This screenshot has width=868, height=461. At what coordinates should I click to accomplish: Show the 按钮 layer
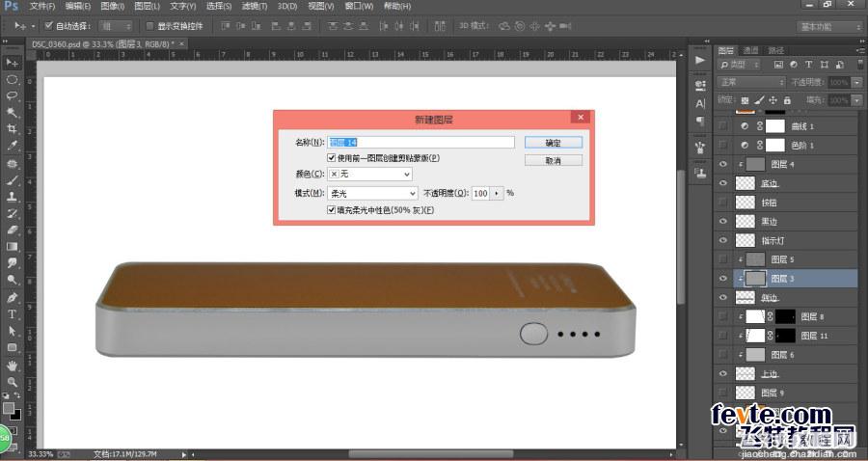point(723,203)
